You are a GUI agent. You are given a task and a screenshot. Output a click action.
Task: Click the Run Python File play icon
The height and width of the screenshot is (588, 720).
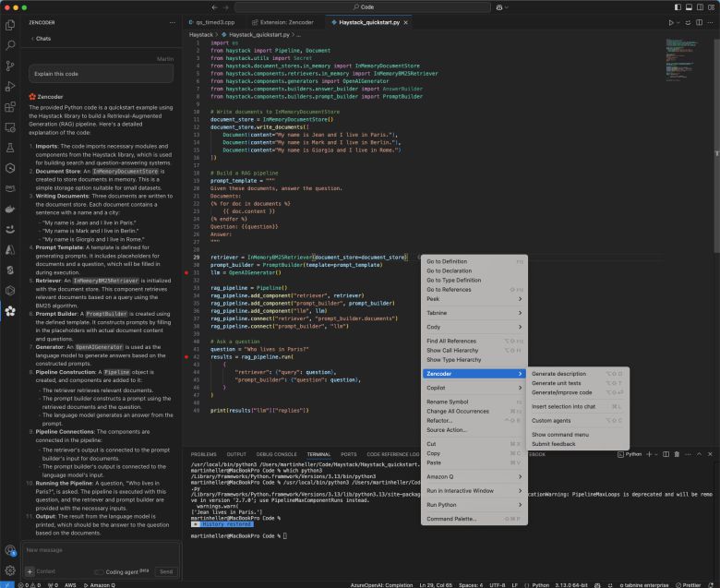(672, 22)
